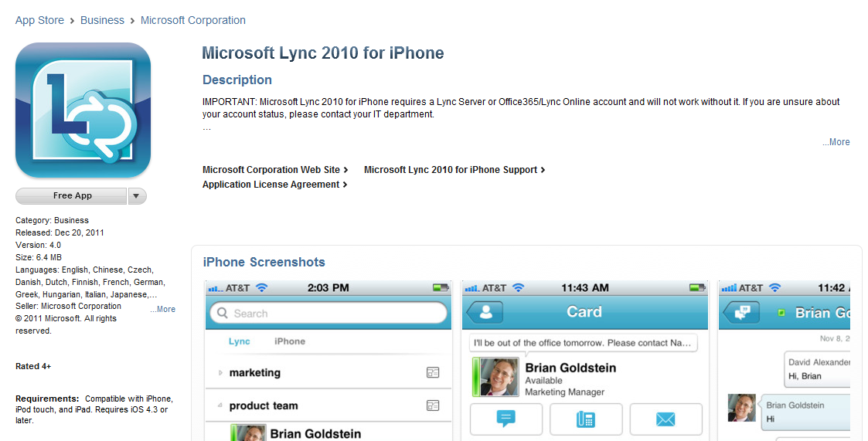Click the Brian Goldstein contact row in list
The width and height of the screenshot is (868, 441).
328,432
